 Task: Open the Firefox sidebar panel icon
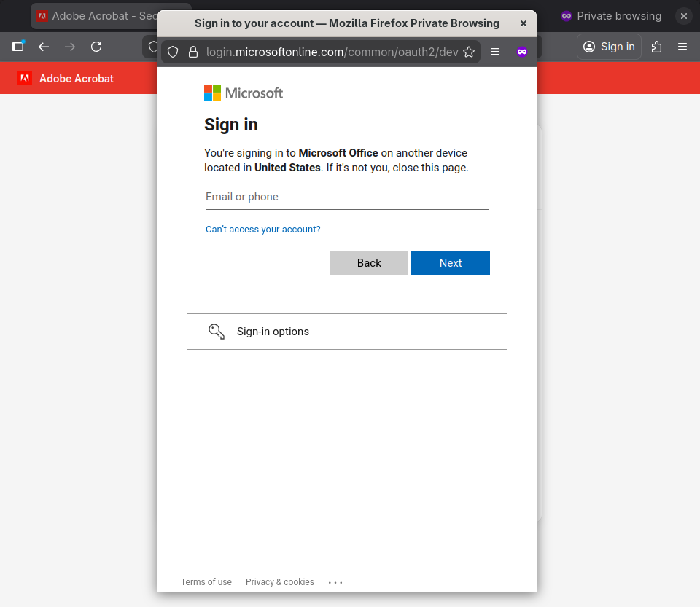(x=17, y=47)
